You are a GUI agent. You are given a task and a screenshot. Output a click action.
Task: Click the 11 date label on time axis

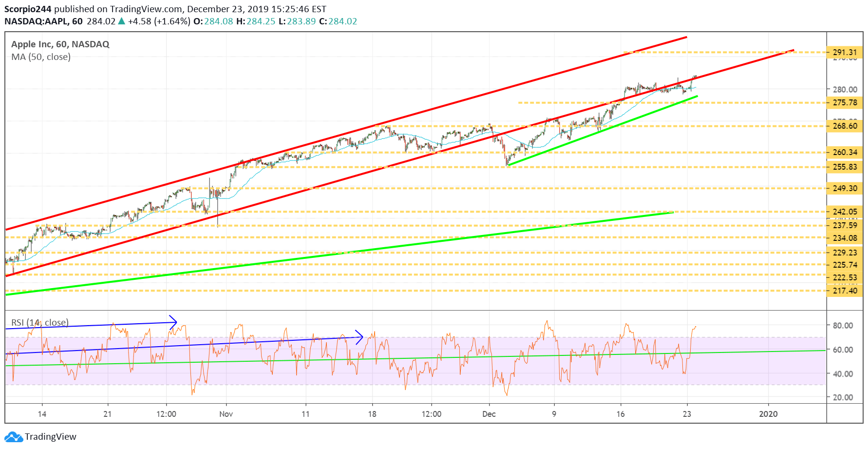(305, 414)
